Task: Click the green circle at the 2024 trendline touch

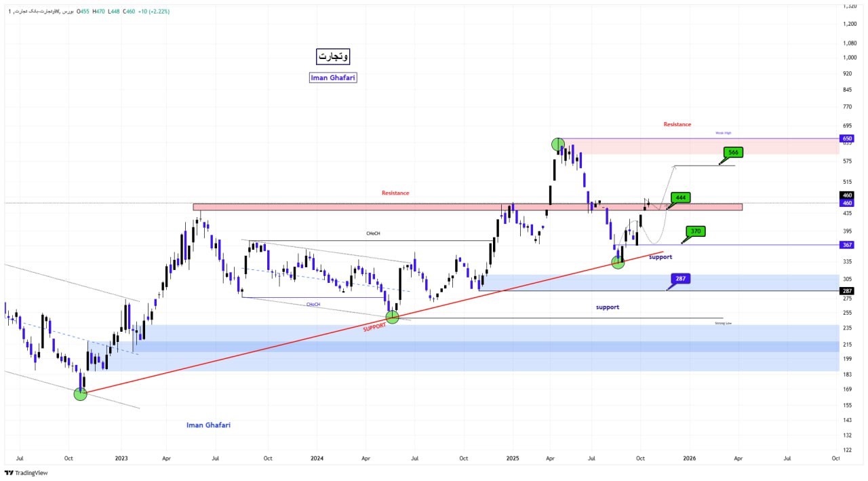Action: pos(392,316)
